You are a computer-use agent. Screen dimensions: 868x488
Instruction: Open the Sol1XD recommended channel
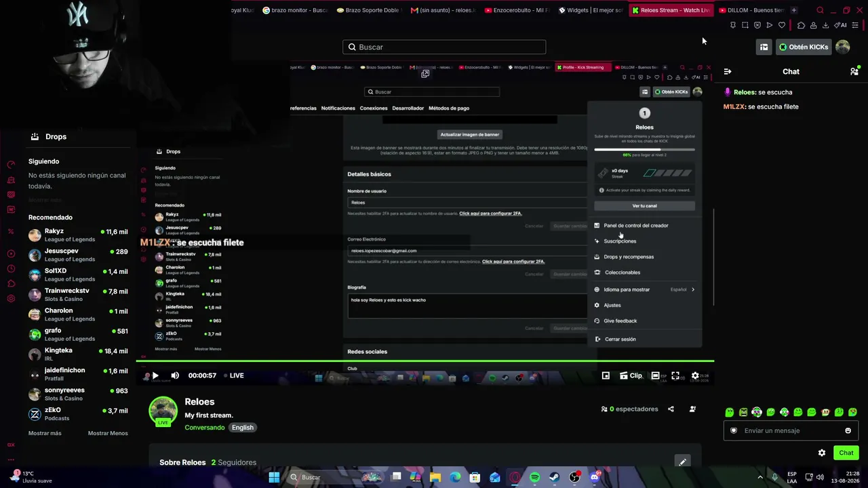click(78, 274)
